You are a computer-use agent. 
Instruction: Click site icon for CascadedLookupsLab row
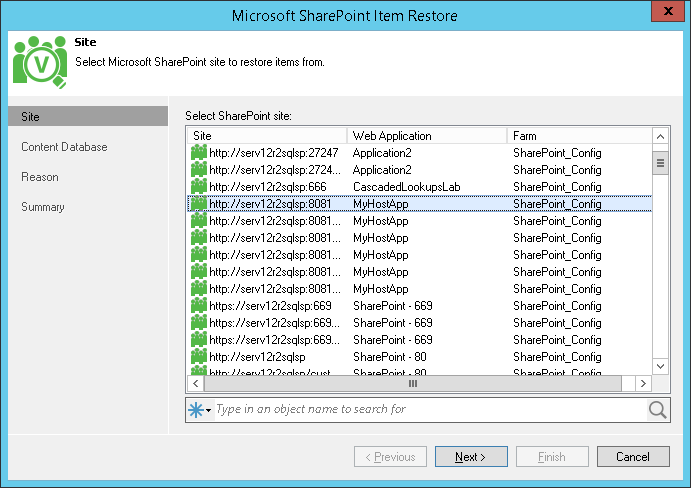click(x=199, y=186)
